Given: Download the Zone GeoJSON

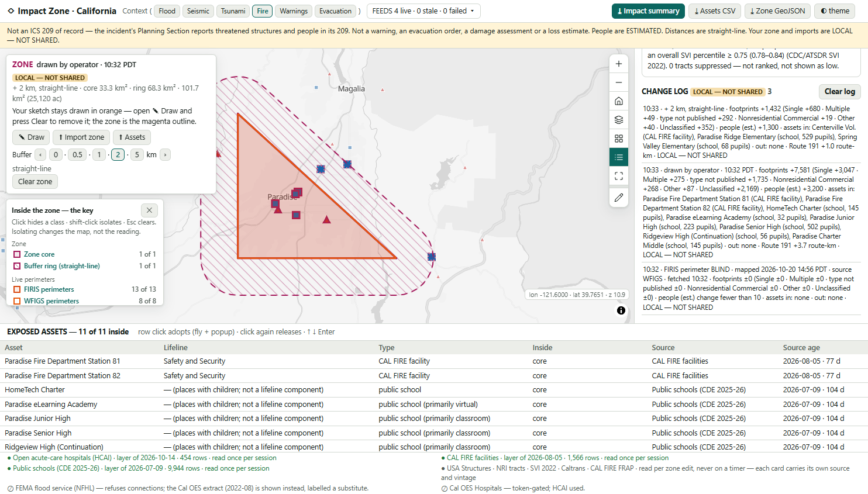Looking at the screenshot, I should click(x=777, y=11).
